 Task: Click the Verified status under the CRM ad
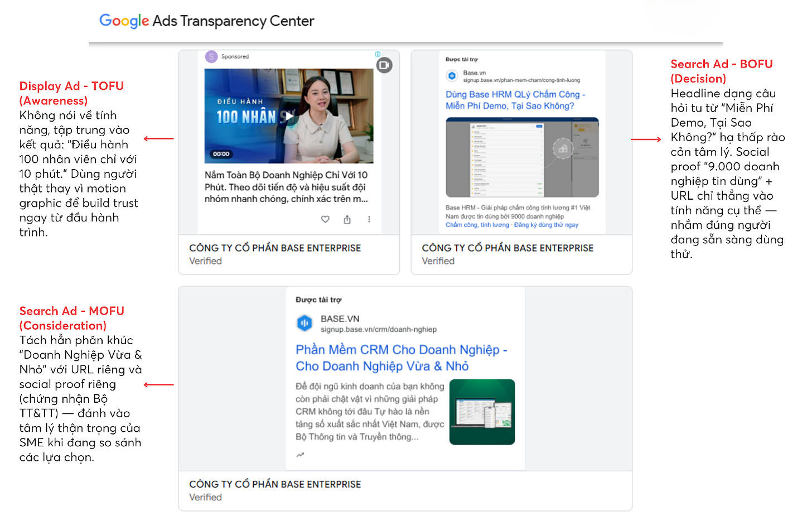pyautogui.click(x=205, y=497)
